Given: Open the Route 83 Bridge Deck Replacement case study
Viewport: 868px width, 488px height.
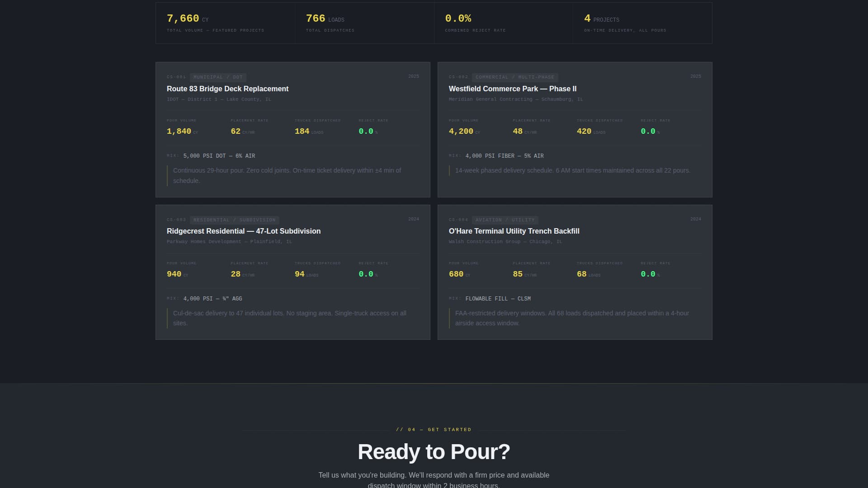Looking at the screenshot, I should (227, 89).
